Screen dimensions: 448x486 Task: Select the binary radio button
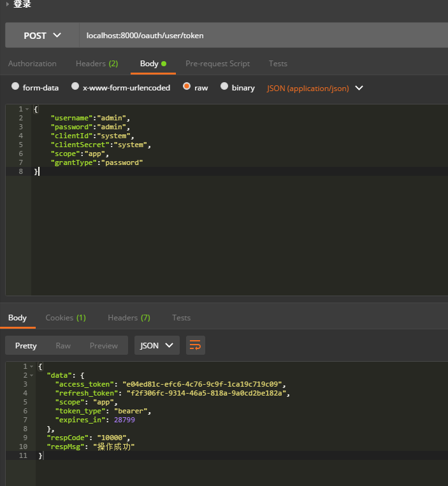pyautogui.click(x=224, y=86)
